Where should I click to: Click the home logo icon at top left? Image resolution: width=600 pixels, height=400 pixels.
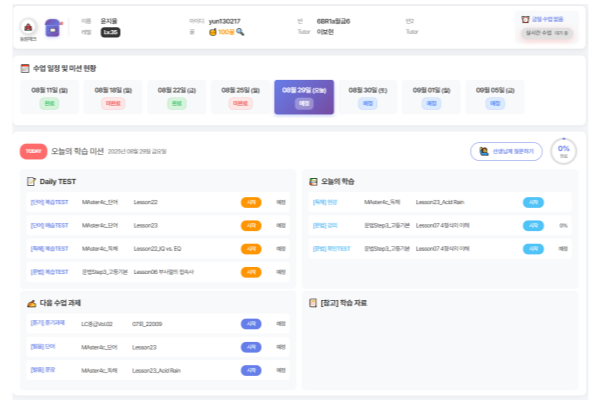(28, 27)
